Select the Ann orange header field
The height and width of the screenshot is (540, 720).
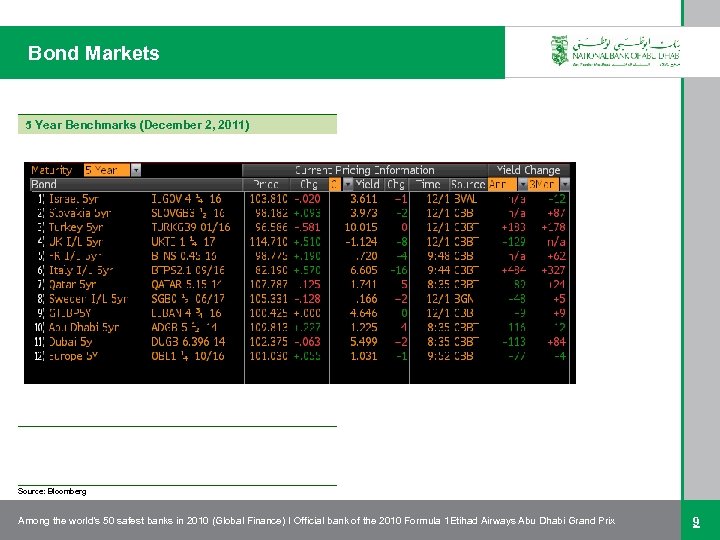coord(503,184)
